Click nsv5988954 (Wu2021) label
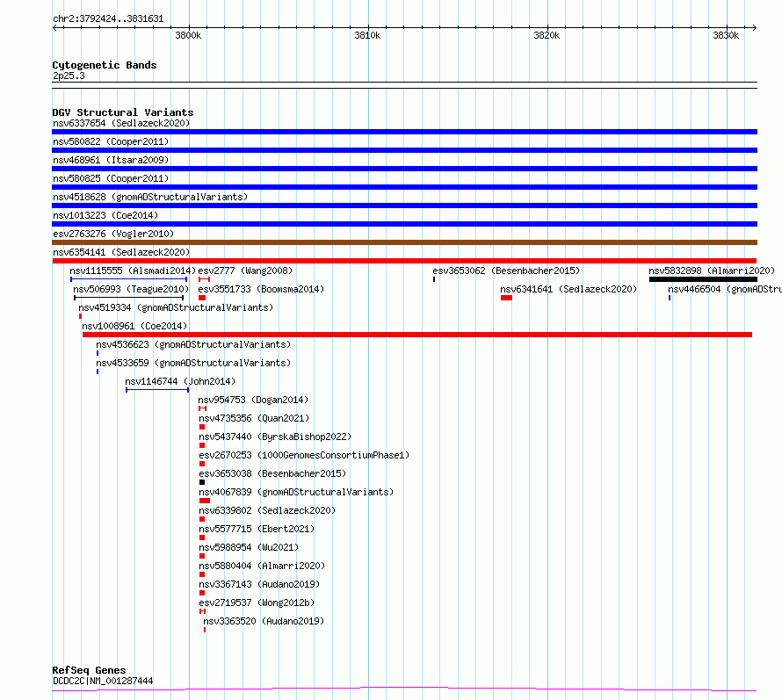Image resolution: width=782 pixels, height=700 pixels. [x=249, y=547]
